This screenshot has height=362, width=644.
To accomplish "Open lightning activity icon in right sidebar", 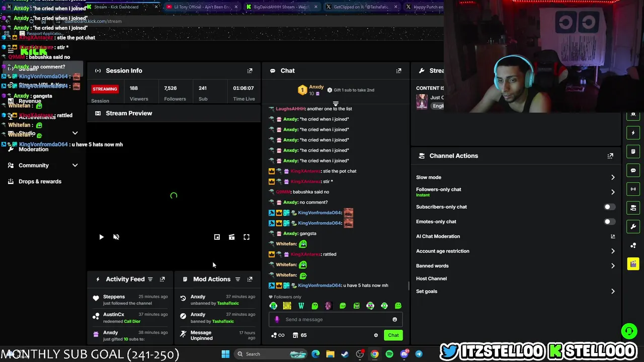I will [633, 133].
